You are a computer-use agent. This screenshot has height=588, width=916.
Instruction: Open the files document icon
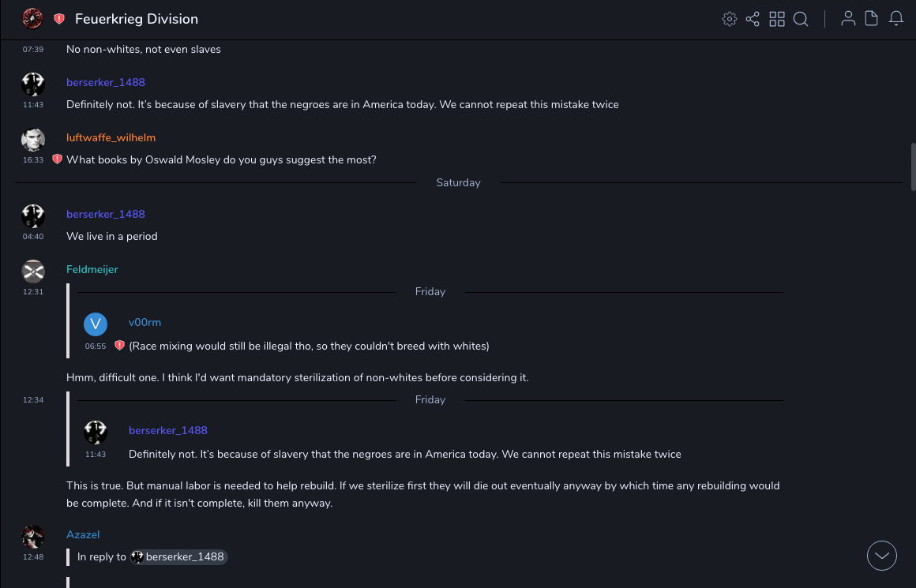872,19
